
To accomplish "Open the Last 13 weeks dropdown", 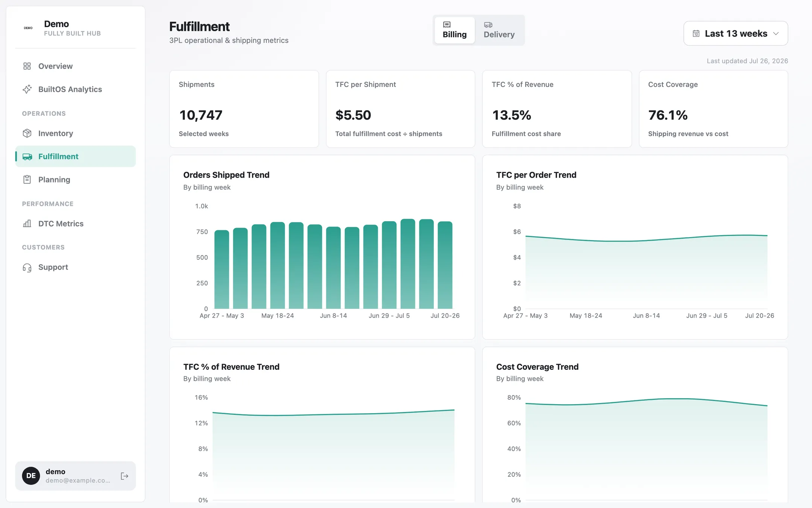I will [x=735, y=33].
